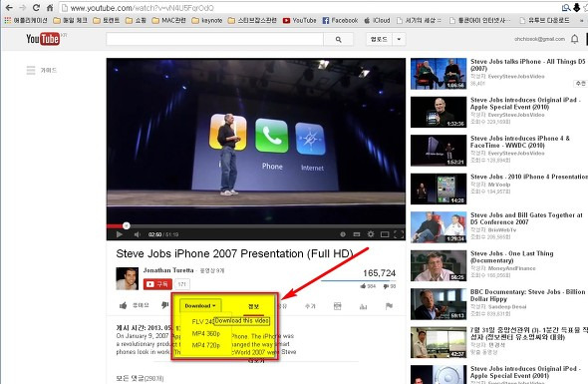Report the video with the flag icon
Screen dimensions: 588x384
point(389,306)
